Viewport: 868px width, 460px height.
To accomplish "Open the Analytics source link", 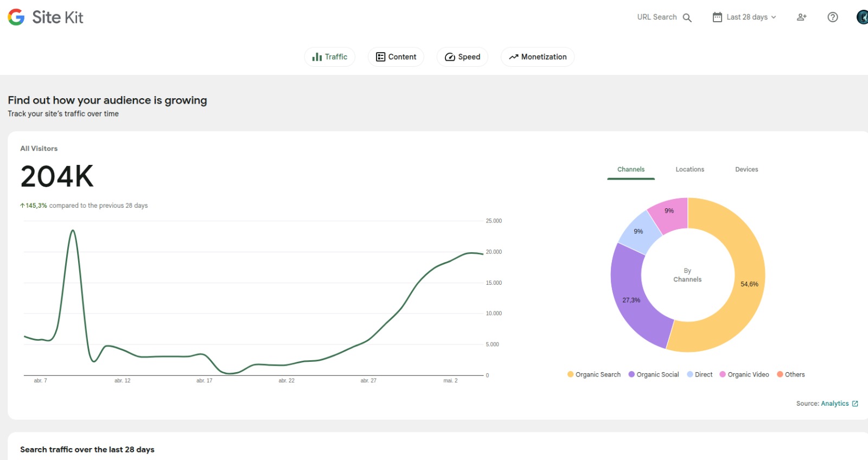I will click(834, 404).
